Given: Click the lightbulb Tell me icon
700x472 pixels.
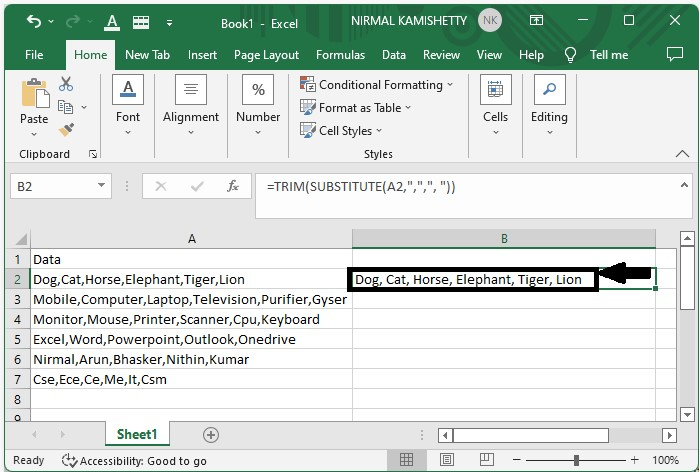Looking at the screenshot, I should [x=570, y=54].
